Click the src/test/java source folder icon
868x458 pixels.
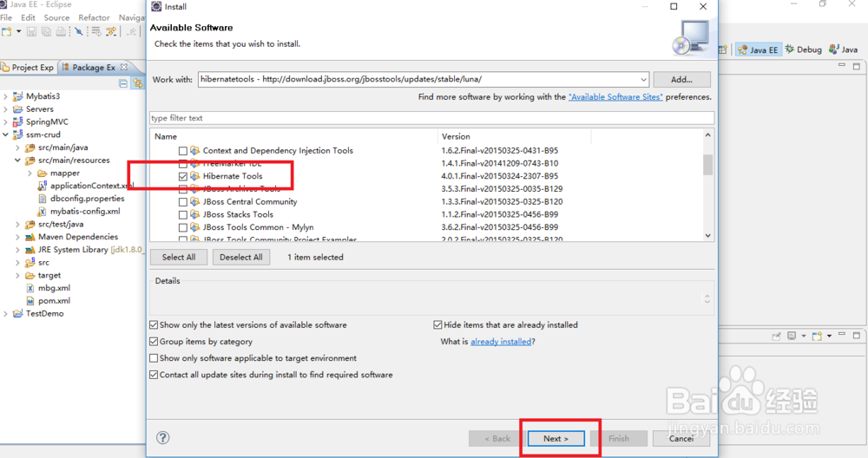click(30, 224)
